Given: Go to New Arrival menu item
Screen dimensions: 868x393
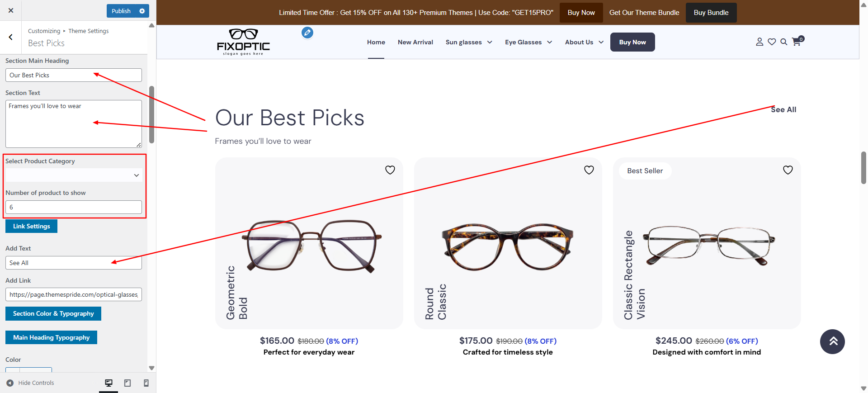Looking at the screenshot, I should coord(415,42).
